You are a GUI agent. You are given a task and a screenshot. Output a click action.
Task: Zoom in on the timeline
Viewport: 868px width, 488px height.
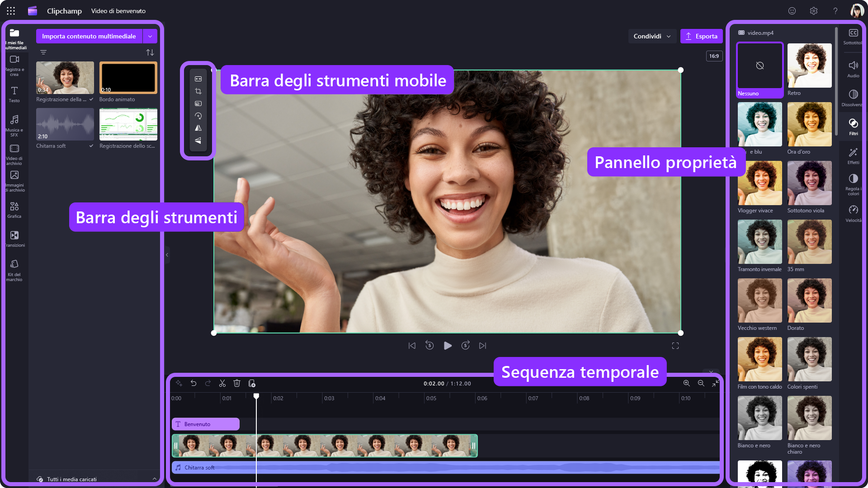pyautogui.click(x=686, y=383)
